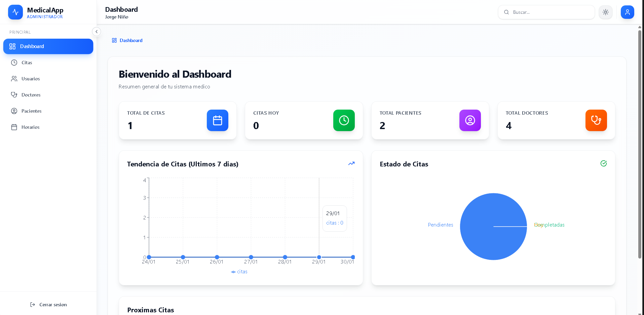This screenshot has height=315, width=644.
Task: Click the purple user icon on Total Pacientes
Action: 470,120
